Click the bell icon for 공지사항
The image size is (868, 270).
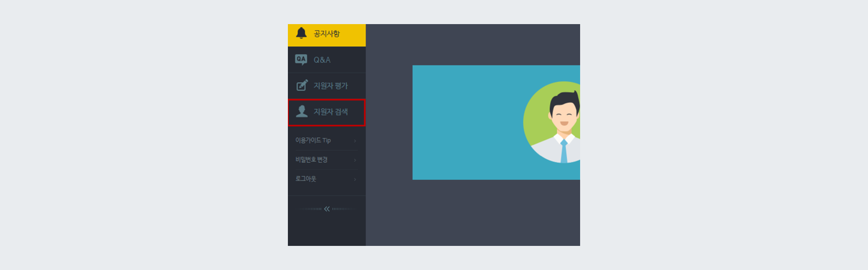(x=301, y=33)
